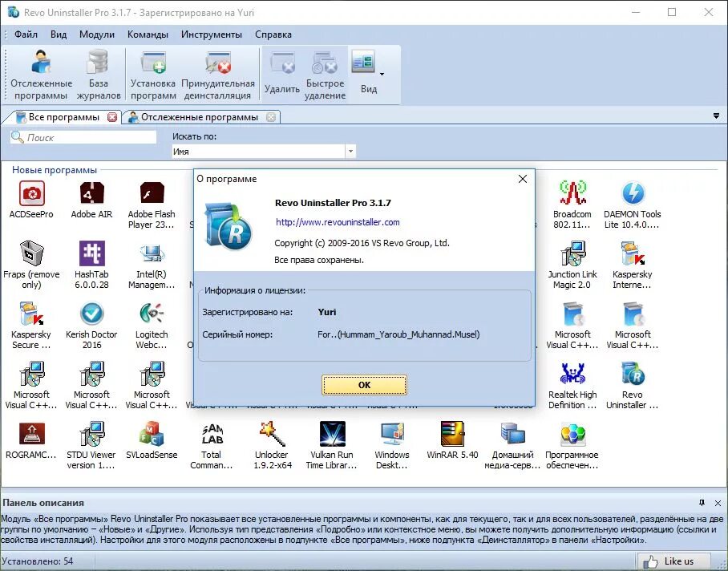Open the Команды menu
The height and width of the screenshot is (571, 728).
tap(148, 34)
